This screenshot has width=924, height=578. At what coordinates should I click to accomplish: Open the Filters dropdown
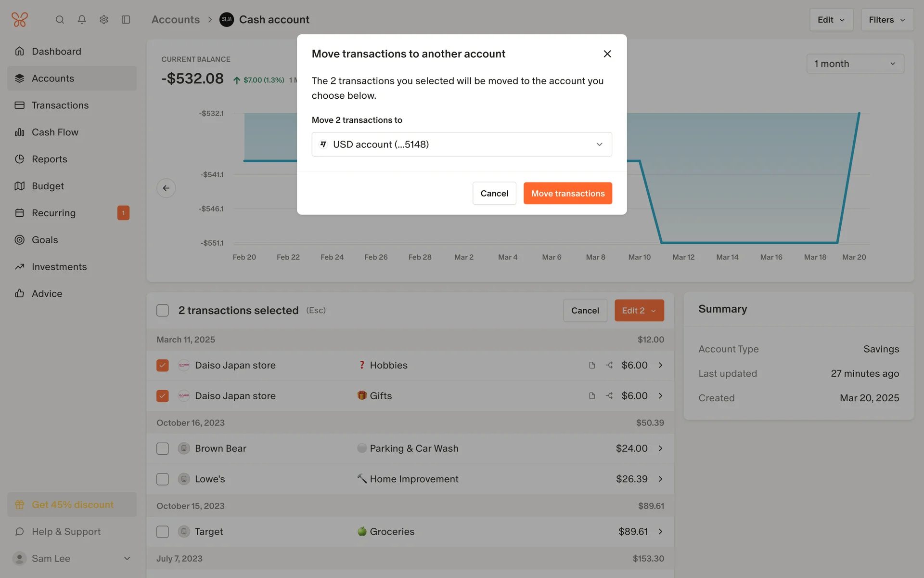[x=886, y=20]
